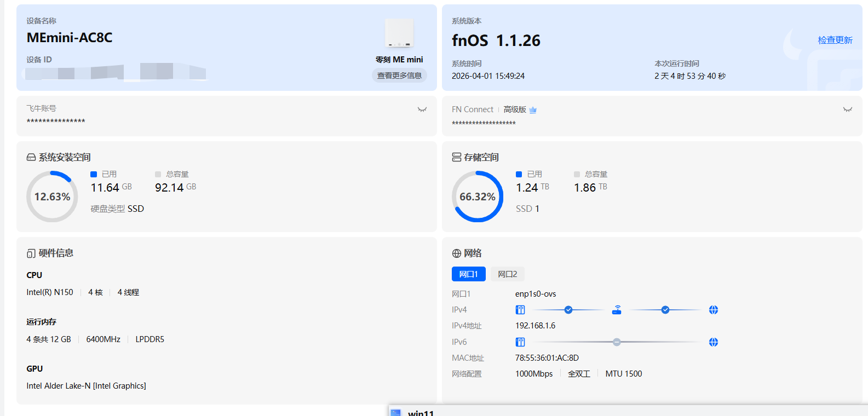Click the gray disconnected marker in IPv6 row
The image size is (868, 416).
(617, 342)
